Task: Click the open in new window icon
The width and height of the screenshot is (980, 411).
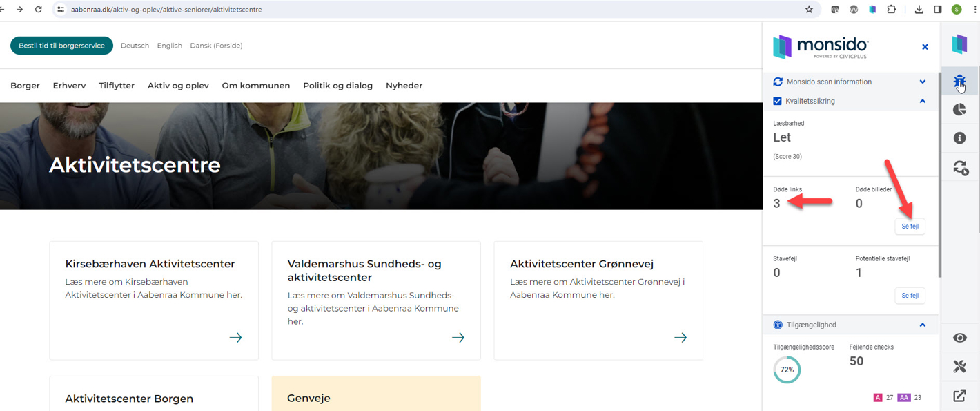Action: click(959, 396)
